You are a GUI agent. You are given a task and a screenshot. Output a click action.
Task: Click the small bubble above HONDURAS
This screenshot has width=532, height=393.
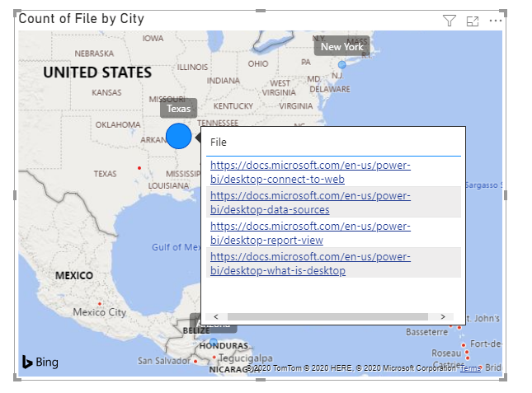click(213, 341)
